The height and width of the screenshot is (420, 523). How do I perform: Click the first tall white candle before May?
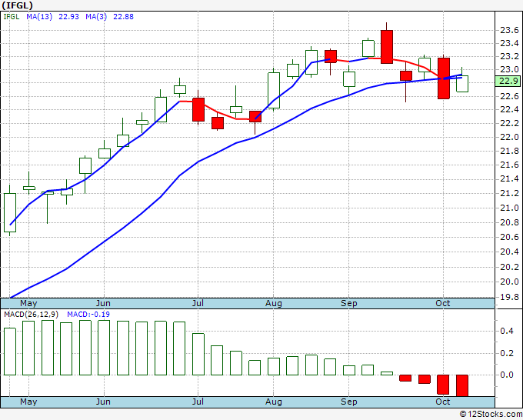(x=10, y=212)
